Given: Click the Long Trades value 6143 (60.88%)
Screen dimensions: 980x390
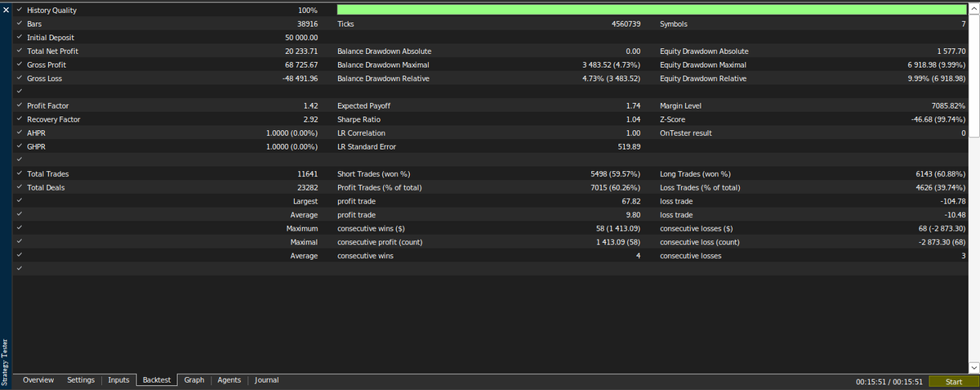Looking at the screenshot, I should (941, 174).
